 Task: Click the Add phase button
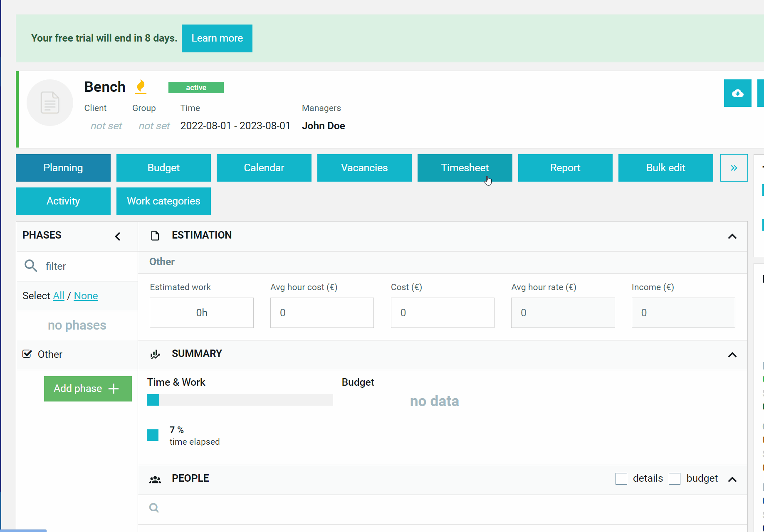[88, 389]
